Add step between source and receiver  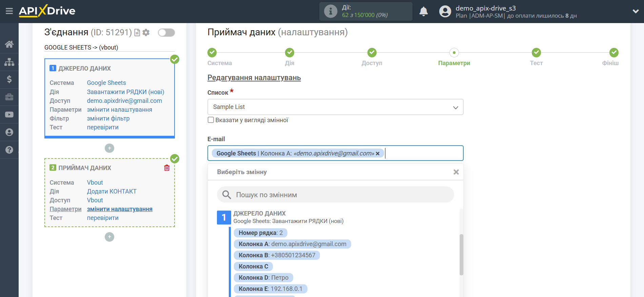coord(109,148)
